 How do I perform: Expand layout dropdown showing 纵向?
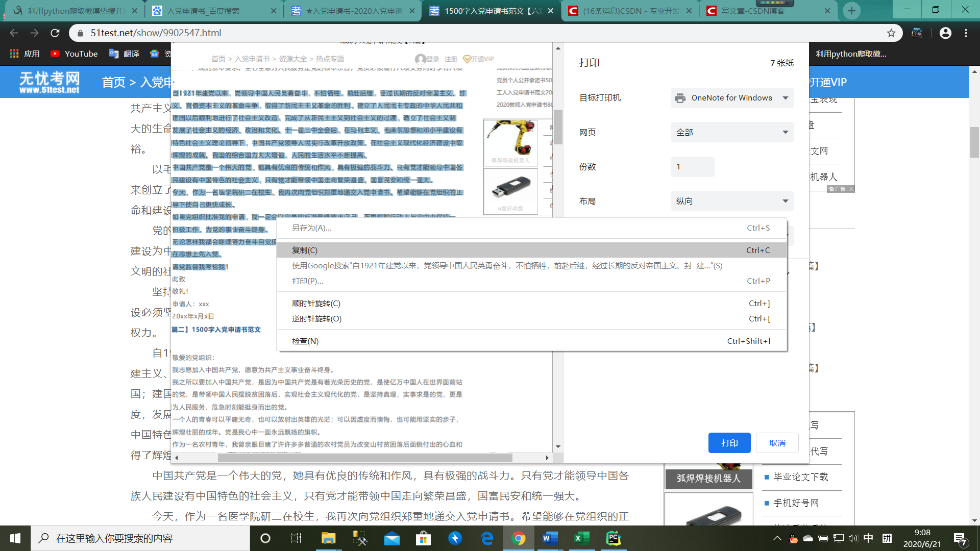tap(732, 202)
